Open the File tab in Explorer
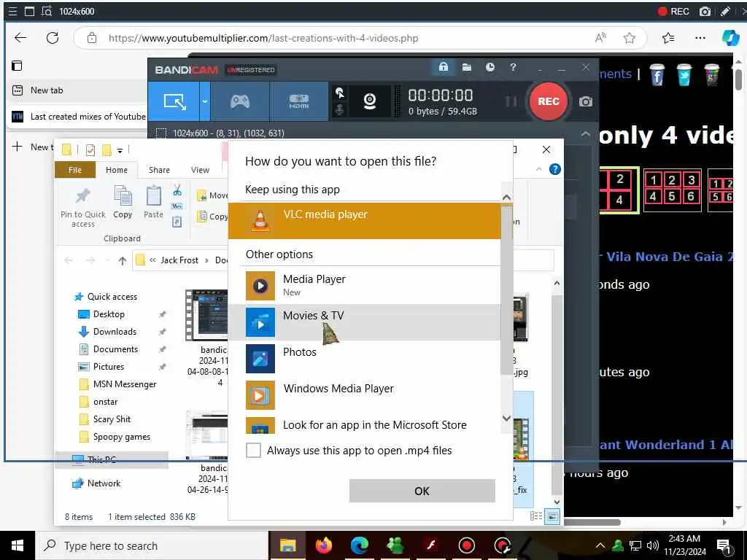This screenshot has width=747, height=560. click(x=75, y=170)
